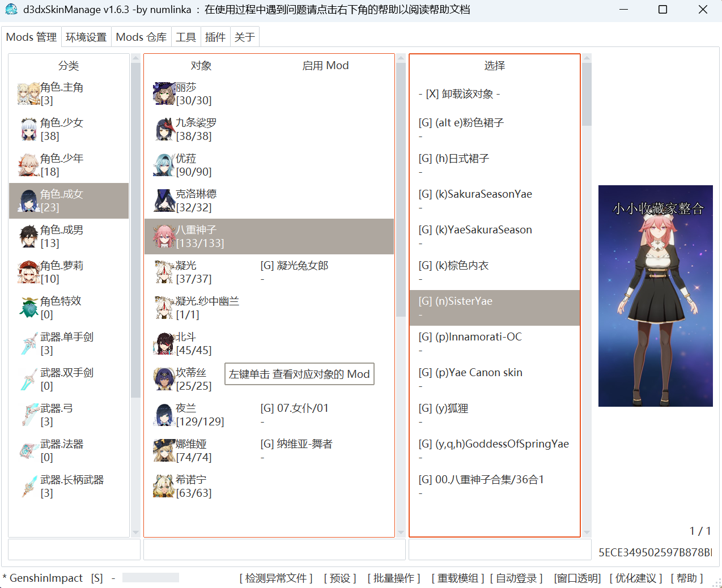Screen dimensions: 722x588
Task: Click the search field under the selection list
Action: (500, 549)
